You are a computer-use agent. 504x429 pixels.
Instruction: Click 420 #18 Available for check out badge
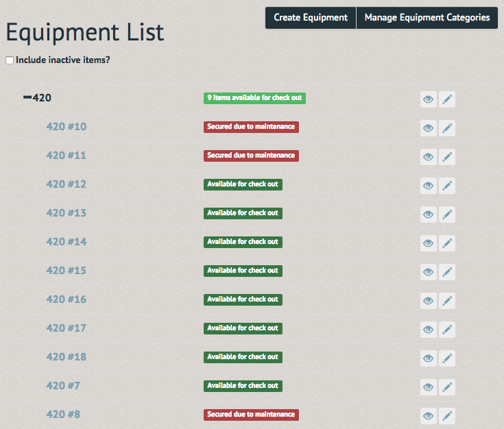243,357
